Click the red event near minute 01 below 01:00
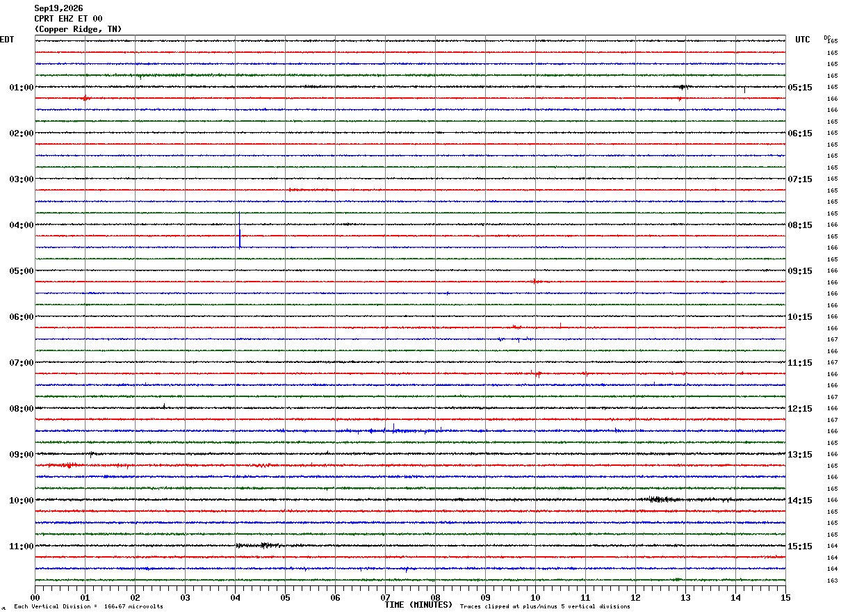Screen dimensions: 841x616 pos(85,98)
